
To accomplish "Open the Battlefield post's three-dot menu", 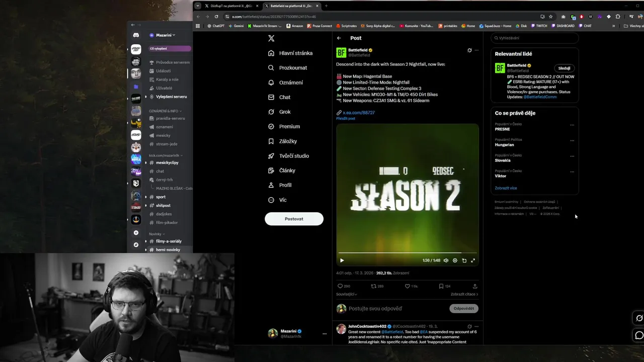I will pos(476,50).
